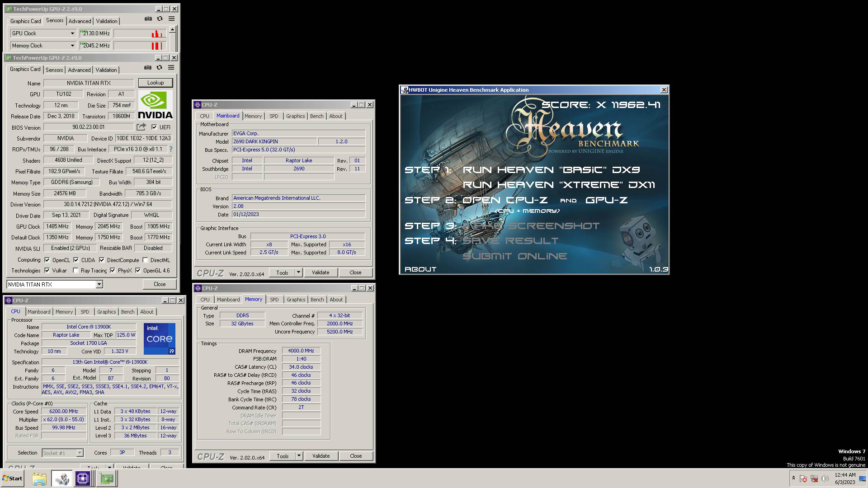
Task: Click the camera icon in the GPU-Z sensors window
Action: point(148,19)
